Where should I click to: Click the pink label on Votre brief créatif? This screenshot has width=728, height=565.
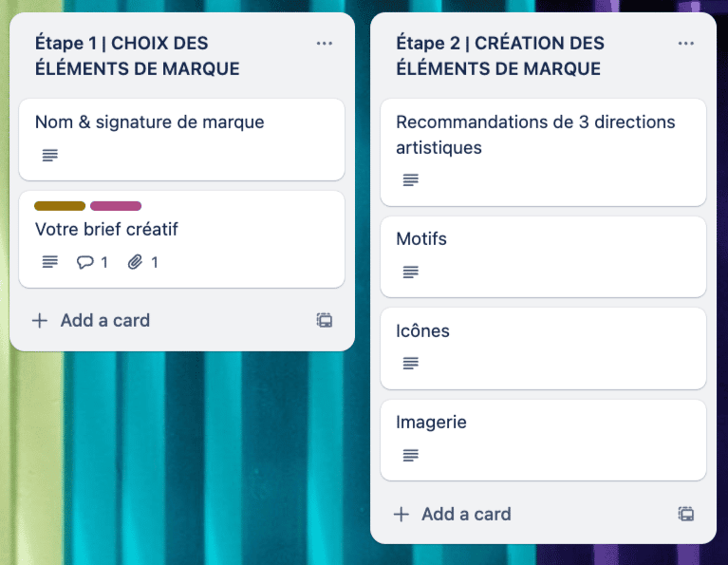(x=116, y=206)
